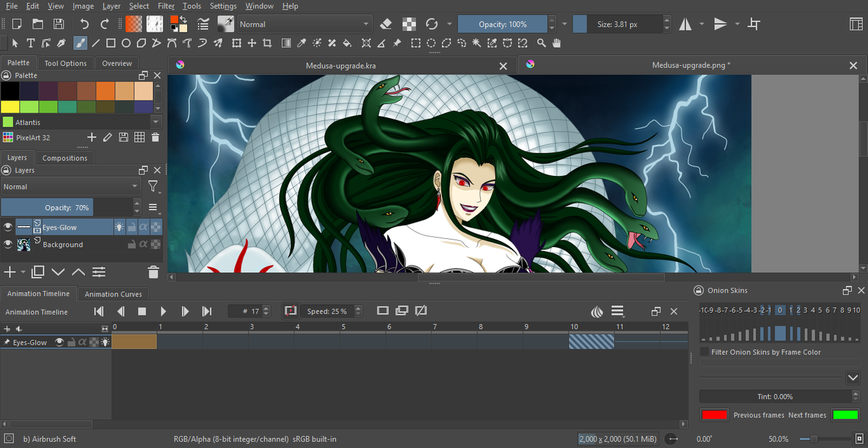
Task: Toggle onion skin bulb on Eyes-Glow layer
Action: [119, 227]
